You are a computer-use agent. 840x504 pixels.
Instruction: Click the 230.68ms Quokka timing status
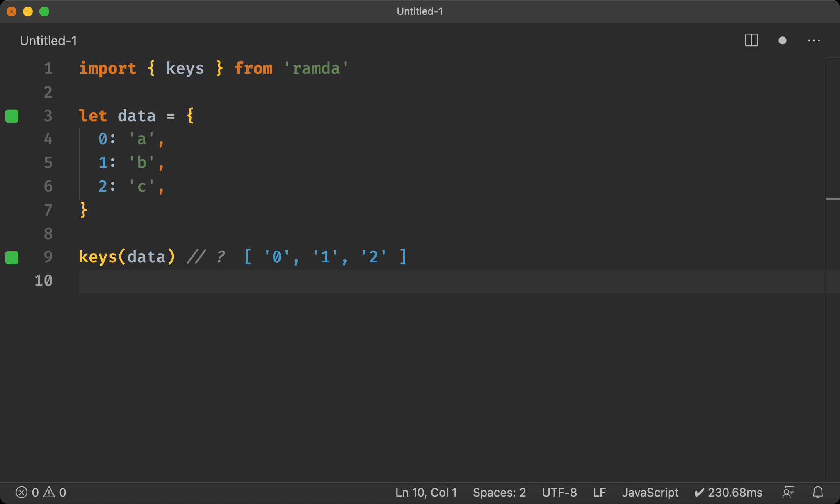(x=728, y=492)
